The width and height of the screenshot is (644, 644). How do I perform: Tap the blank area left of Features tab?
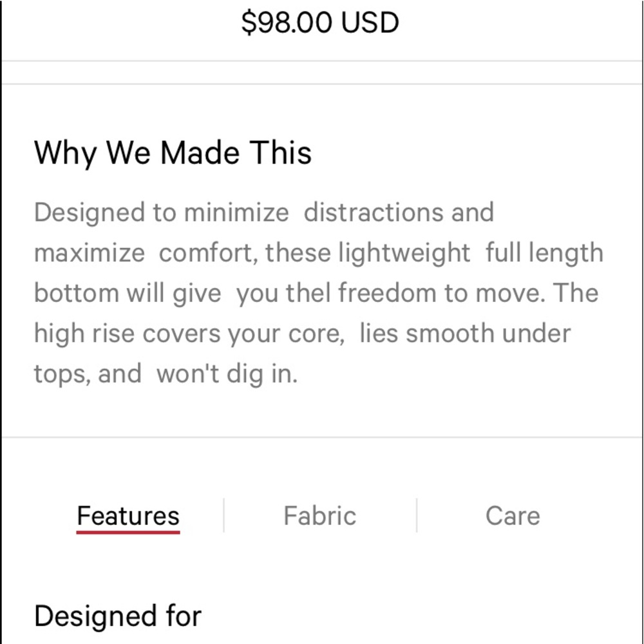coord(39,515)
